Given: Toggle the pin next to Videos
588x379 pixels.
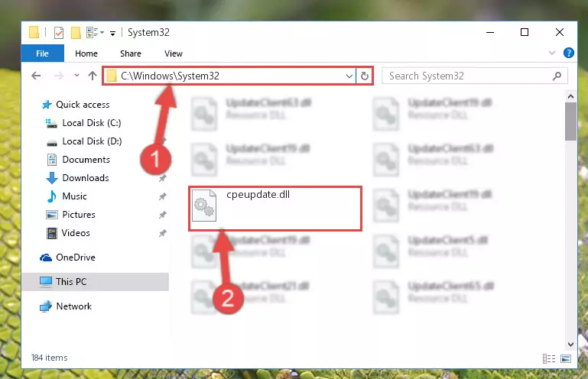Looking at the screenshot, I should pyautogui.click(x=162, y=233).
